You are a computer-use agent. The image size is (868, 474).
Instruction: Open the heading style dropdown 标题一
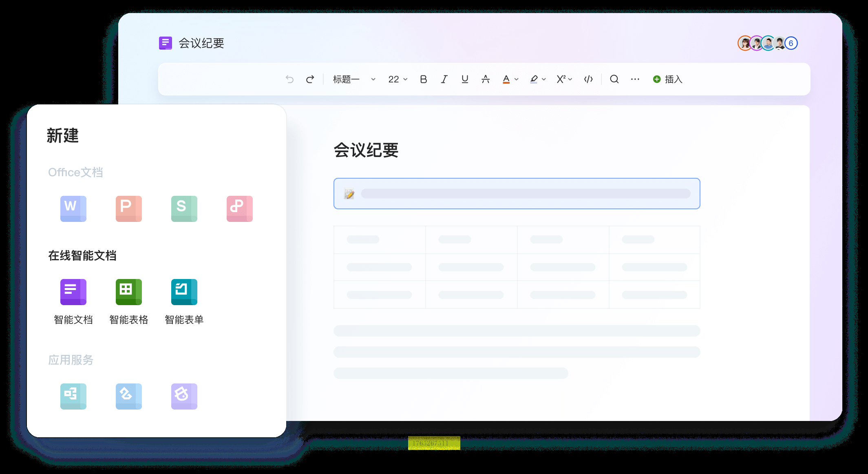pyautogui.click(x=354, y=79)
